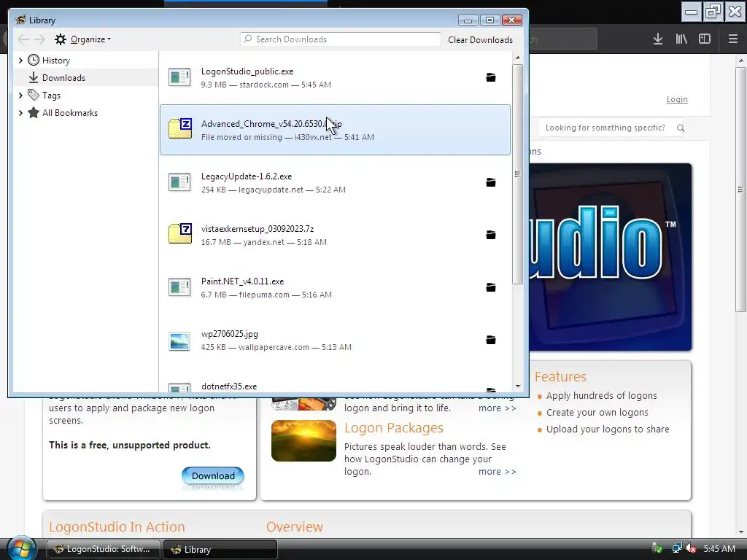
Task: Open browser Downloads toolbar arrow icon
Action: (x=658, y=39)
